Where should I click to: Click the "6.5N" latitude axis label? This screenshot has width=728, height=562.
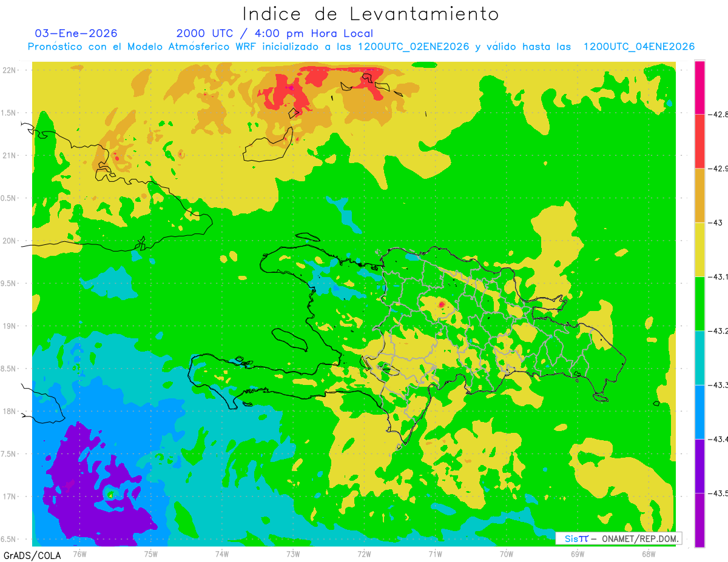pyautogui.click(x=9, y=539)
